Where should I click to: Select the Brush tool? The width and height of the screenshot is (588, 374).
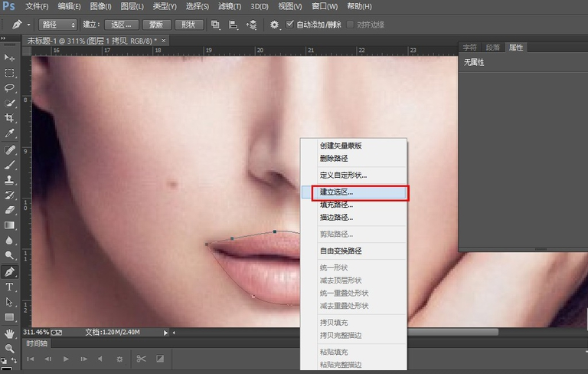click(10, 164)
